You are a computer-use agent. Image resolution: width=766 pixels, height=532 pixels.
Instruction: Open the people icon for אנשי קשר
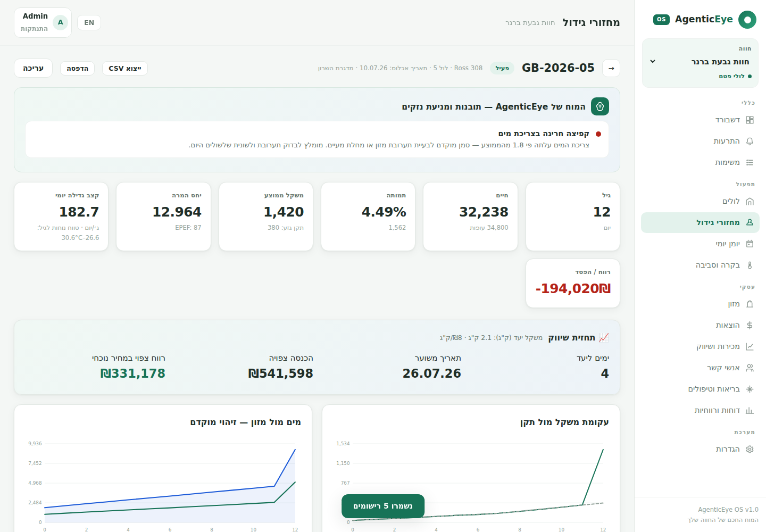pos(750,368)
